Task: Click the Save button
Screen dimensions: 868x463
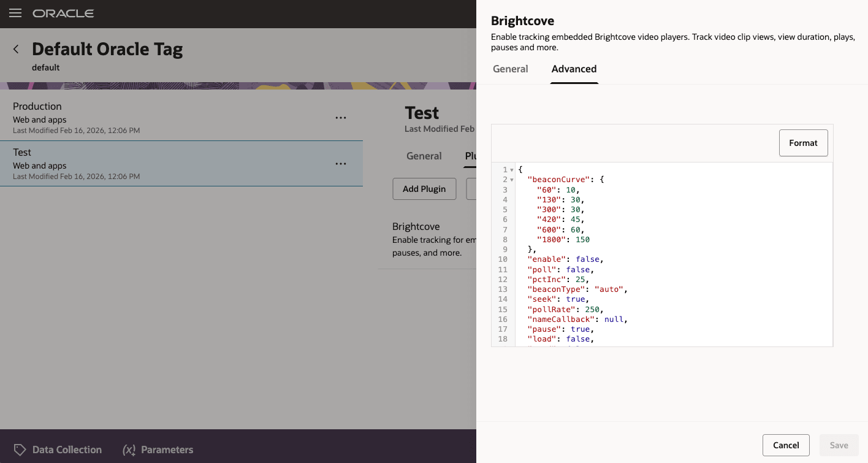Action: tap(839, 445)
